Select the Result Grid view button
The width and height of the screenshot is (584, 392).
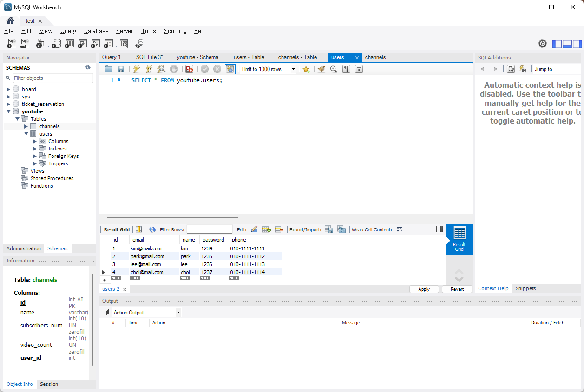[459, 240]
